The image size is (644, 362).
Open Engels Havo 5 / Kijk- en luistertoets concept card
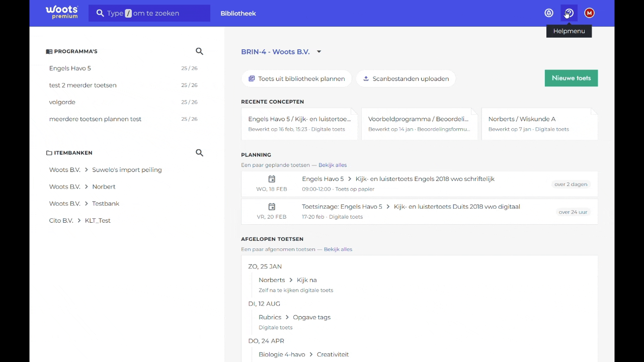[x=299, y=124]
